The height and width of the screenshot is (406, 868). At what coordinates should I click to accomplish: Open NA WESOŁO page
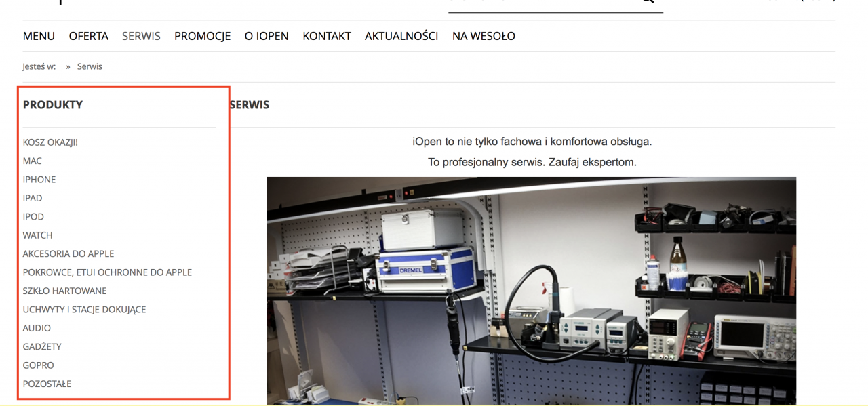coord(484,36)
